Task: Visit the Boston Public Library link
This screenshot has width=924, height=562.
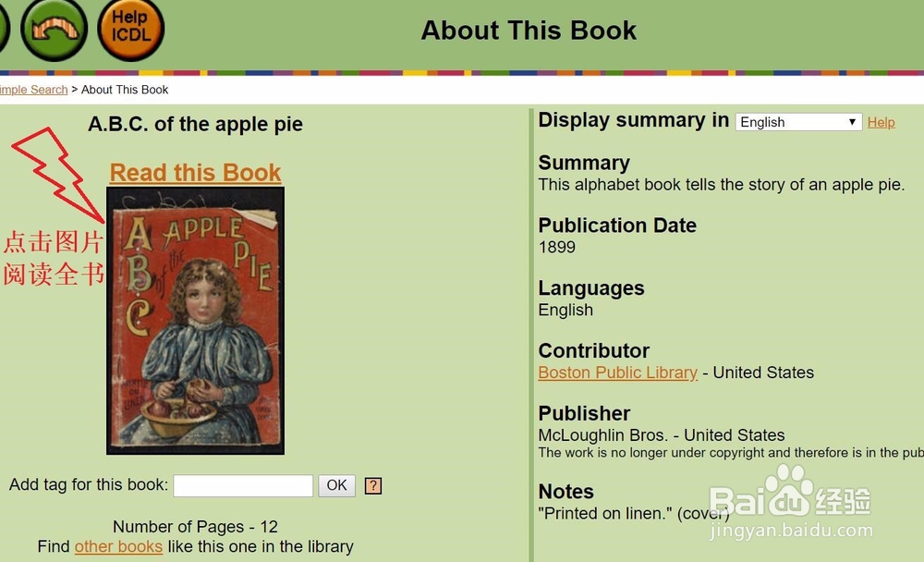Action: [617, 373]
